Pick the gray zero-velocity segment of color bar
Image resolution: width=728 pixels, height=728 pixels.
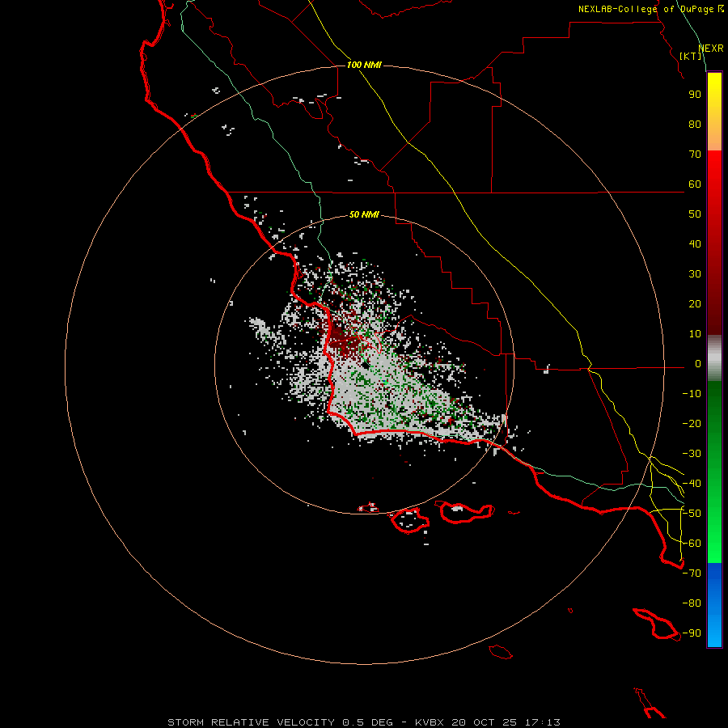click(714, 358)
